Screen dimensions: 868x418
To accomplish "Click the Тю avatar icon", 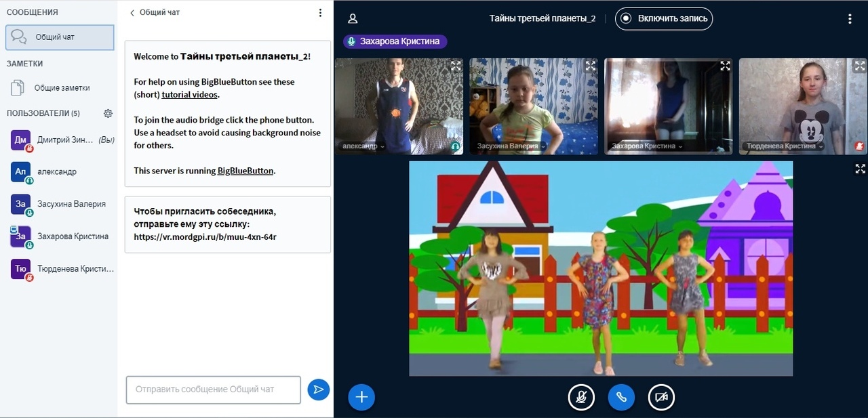I will point(21,269).
